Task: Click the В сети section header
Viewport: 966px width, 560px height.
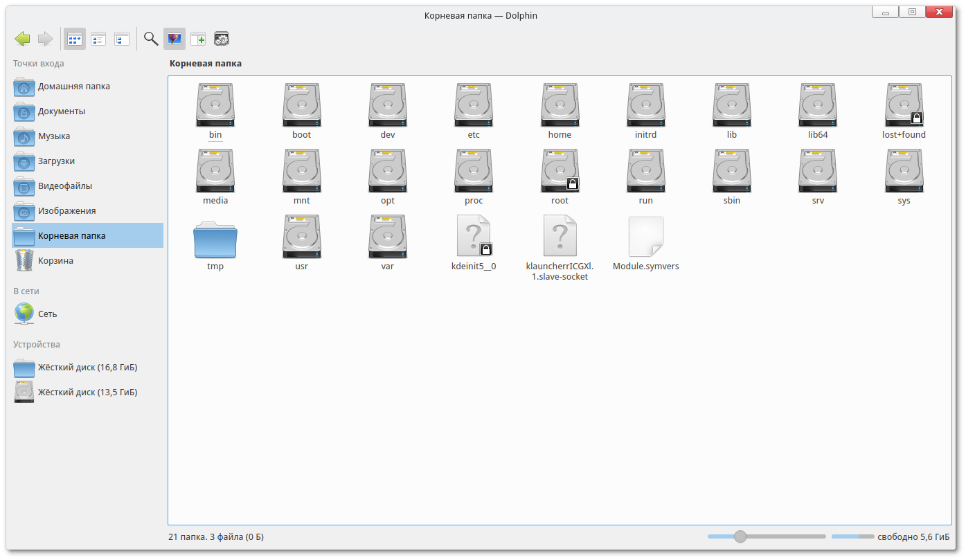Action: (26, 291)
